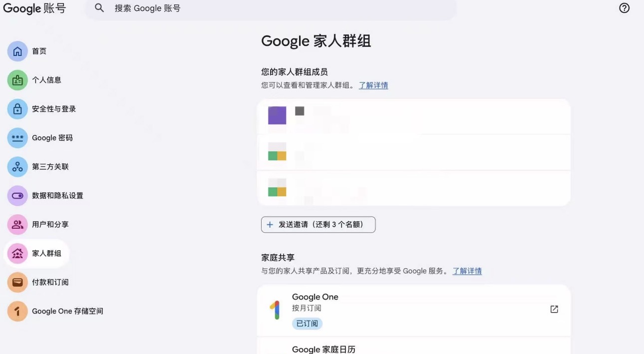Click the 家人群组 family house icon
Screen dimensions: 644x354
coord(17,254)
